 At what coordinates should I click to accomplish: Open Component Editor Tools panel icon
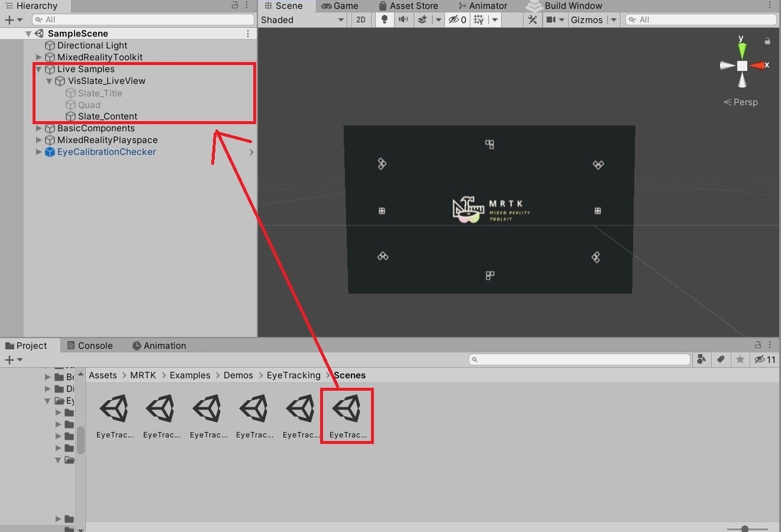[x=532, y=20]
